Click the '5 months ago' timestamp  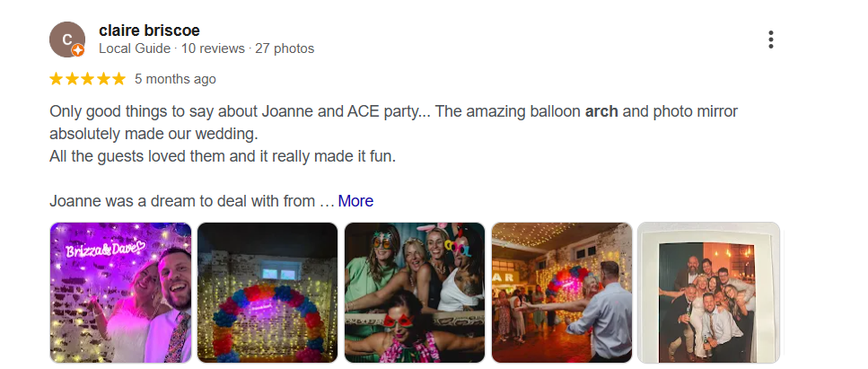[x=175, y=79]
